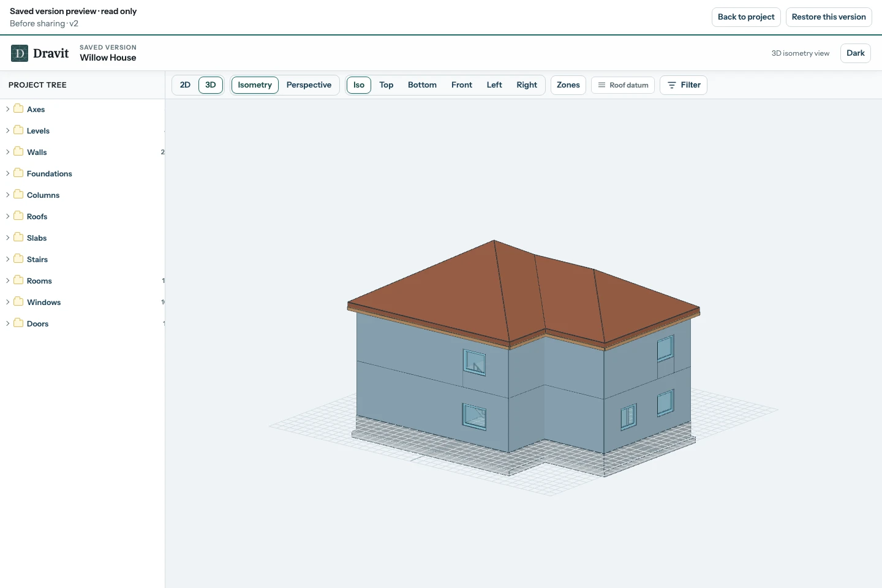Viewport: 882px width, 588px height.
Task: Go back to project
Action: pyautogui.click(x=746, y=17)
